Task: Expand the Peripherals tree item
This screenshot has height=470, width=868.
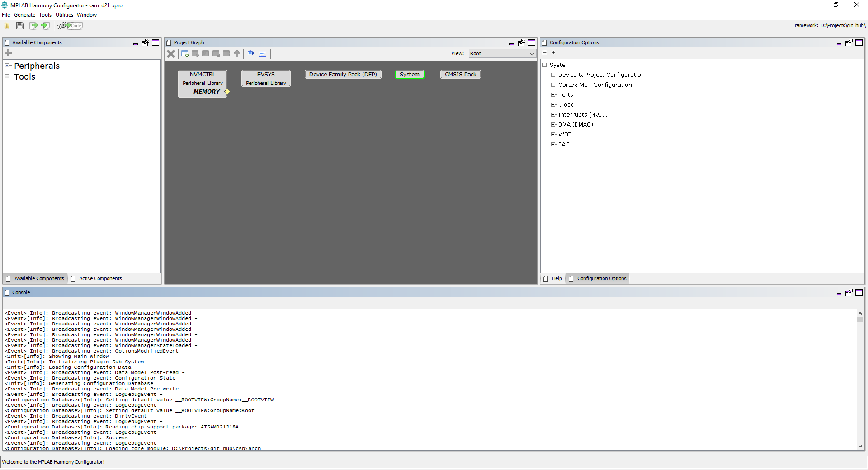Action: pyautogui.click(x=7, y=65)
